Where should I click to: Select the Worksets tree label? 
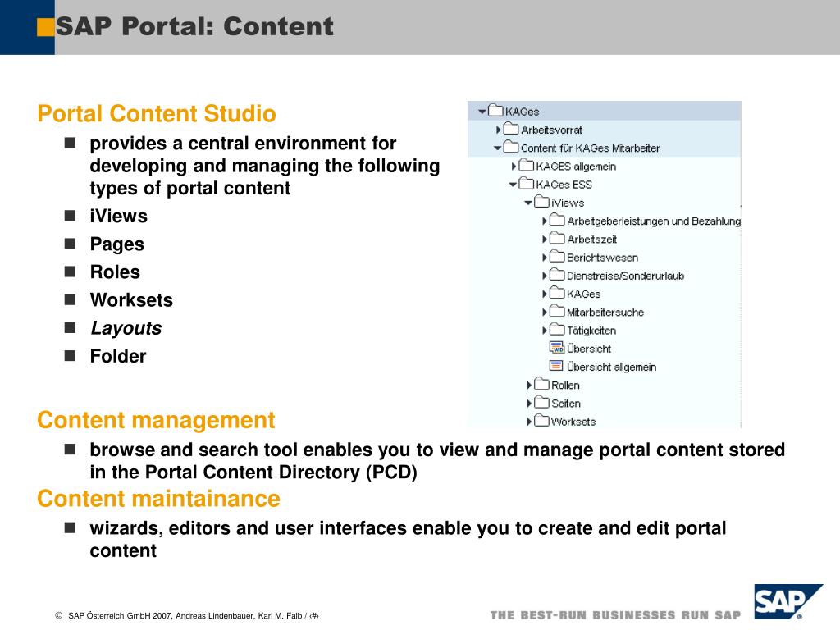[x=573, y=421]
